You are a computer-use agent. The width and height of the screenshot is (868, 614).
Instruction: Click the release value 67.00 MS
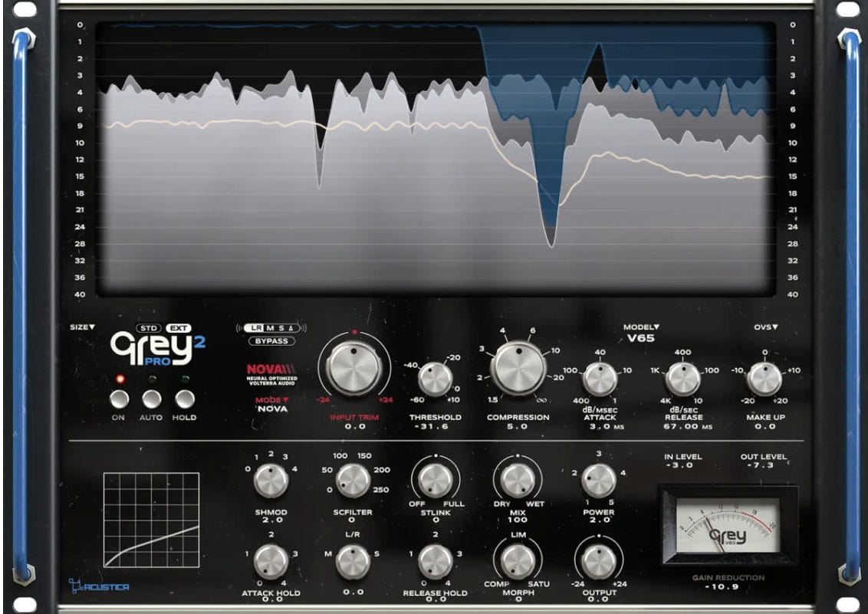pos(688,426)
